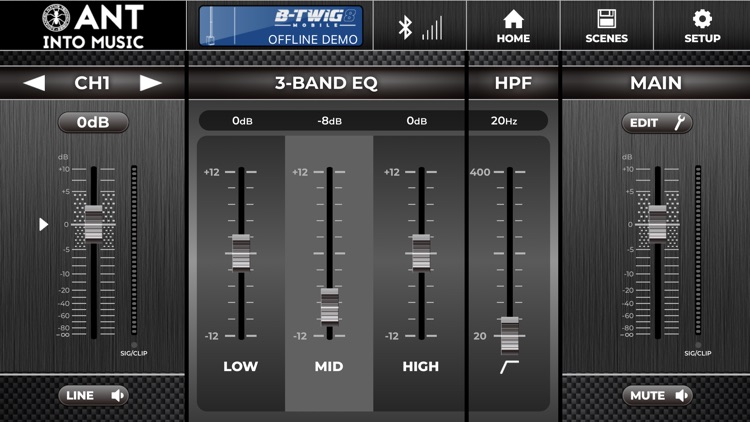Grab the HPF frequency fader handle
Viewport: 750px width, 422px height.
tap(510, 335)
